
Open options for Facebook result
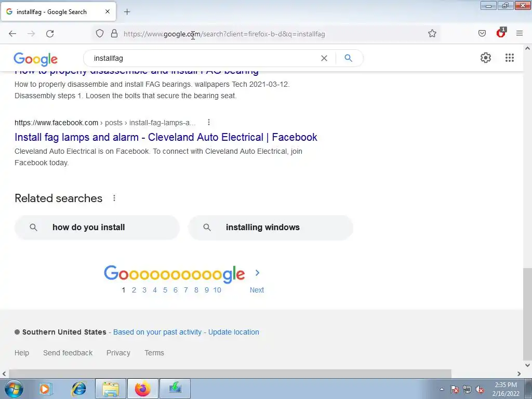coord(209,122)
